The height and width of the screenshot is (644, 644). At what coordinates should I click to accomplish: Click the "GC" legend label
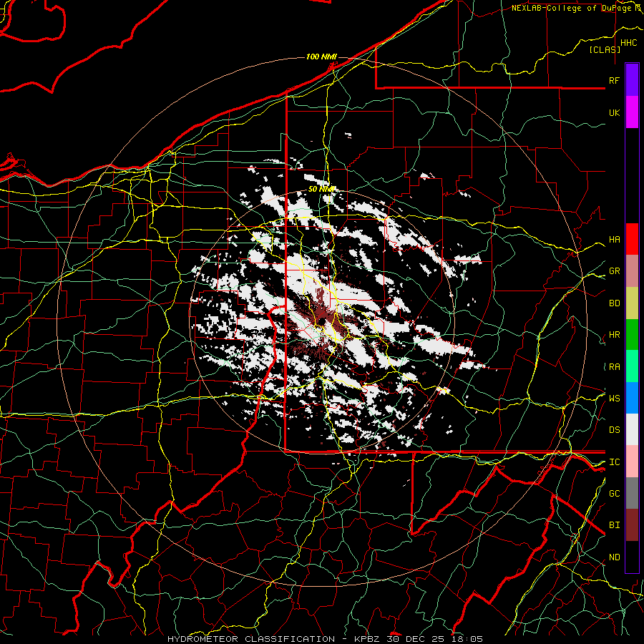(x=614, y=494)
